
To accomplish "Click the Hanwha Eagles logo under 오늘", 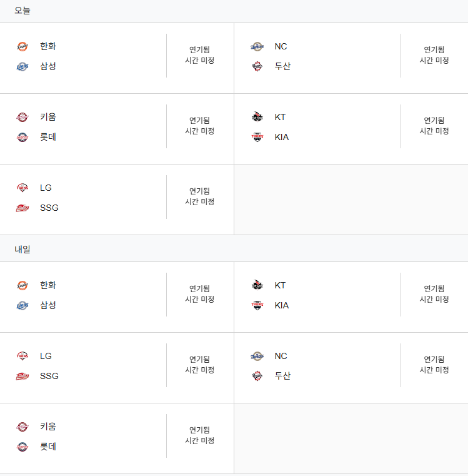I will 22,46.
